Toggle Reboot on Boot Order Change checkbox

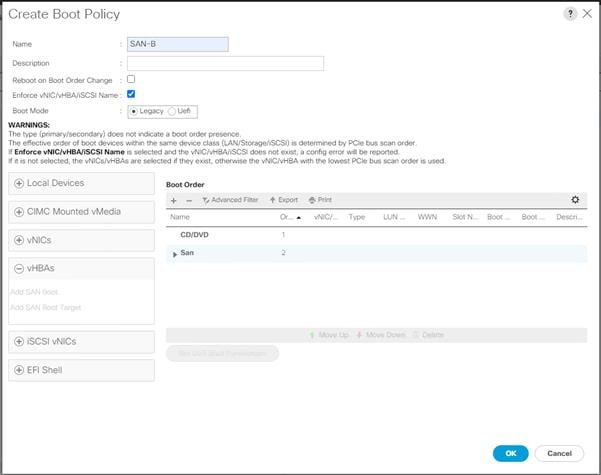pyautogui.click(x=131, y=79)
